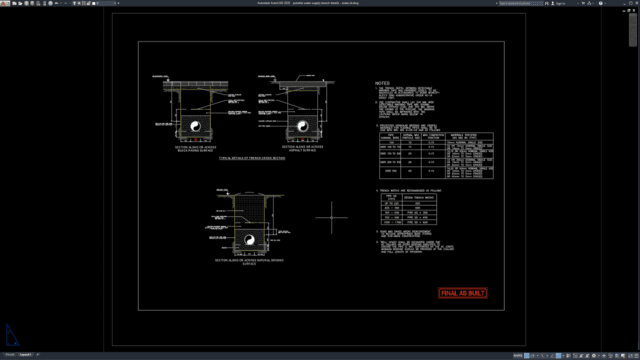Toggle the PAPER space button

click(x=518, y=356)
